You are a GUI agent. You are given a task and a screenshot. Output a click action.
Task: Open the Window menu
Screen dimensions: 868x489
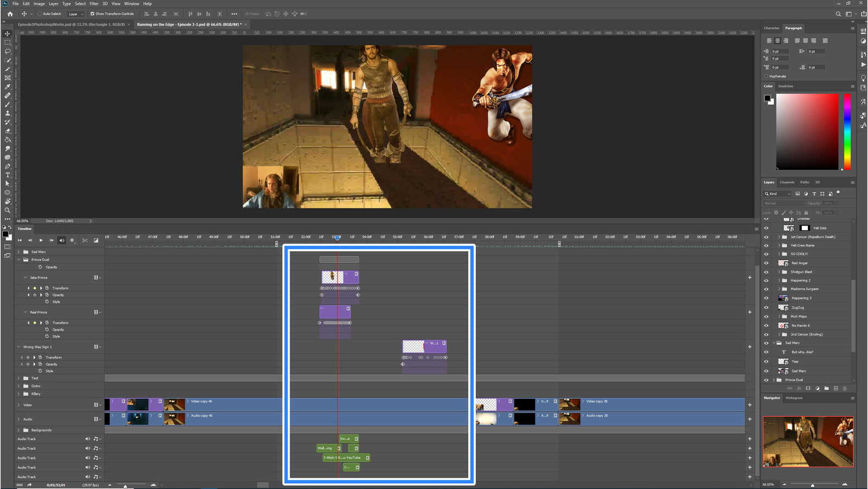click(x=132, y=4)
